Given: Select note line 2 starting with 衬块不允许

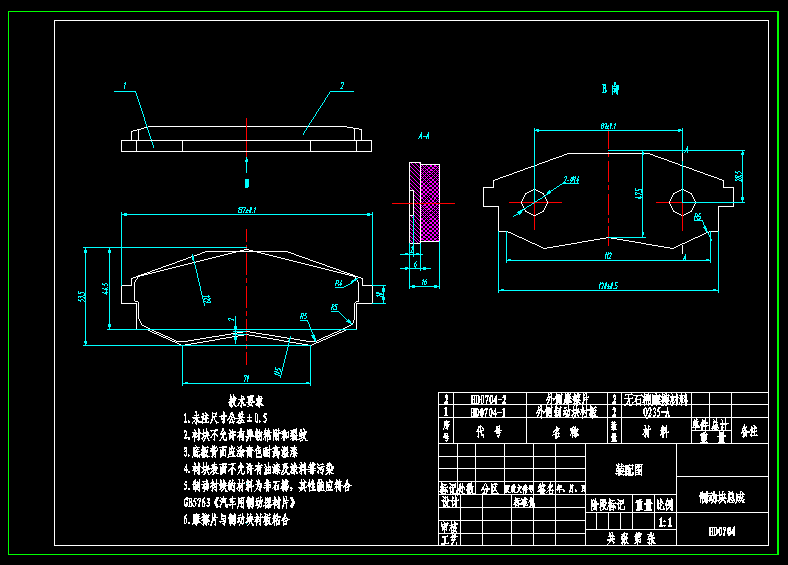Looking at the screenshot, I should (x=245, y=435).
